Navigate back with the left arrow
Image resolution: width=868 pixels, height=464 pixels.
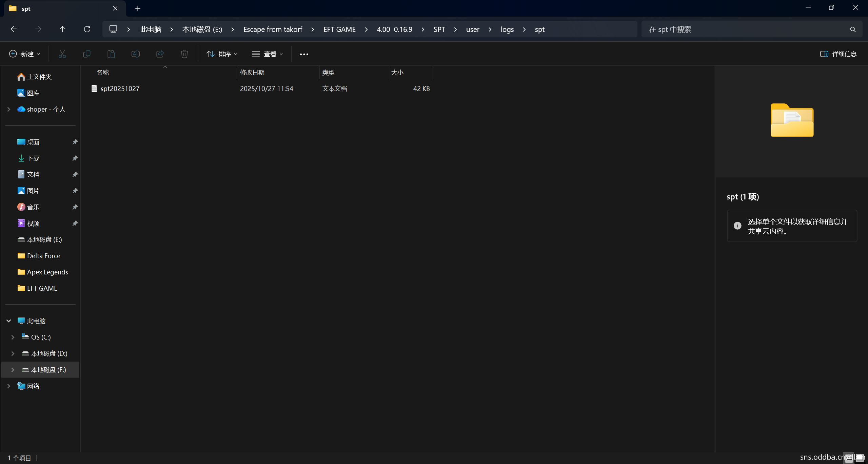pos(14,29)
